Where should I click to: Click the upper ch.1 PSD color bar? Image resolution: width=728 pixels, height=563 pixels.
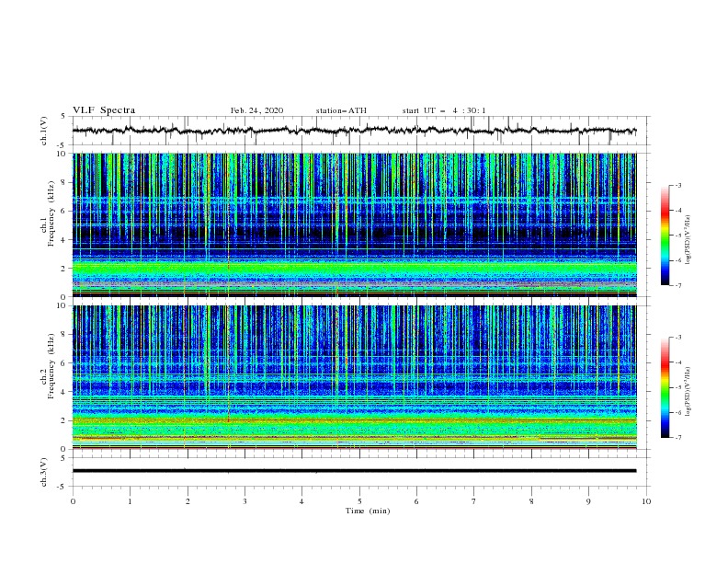tap(665, 236)
